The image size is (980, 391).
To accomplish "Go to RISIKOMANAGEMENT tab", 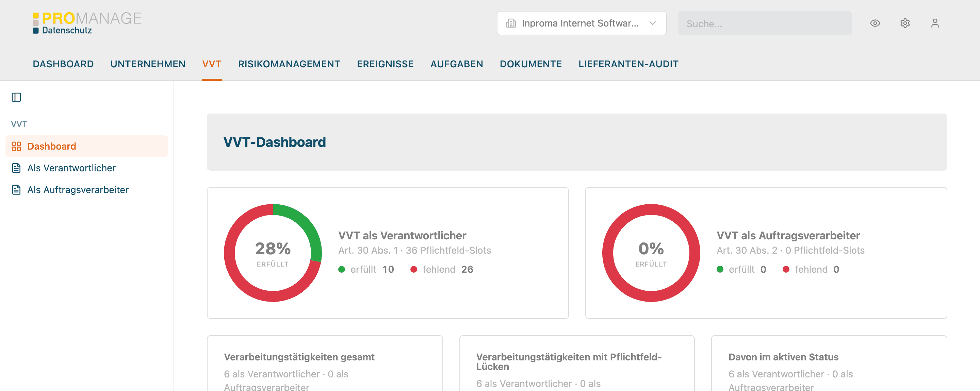I will [289, 64].
